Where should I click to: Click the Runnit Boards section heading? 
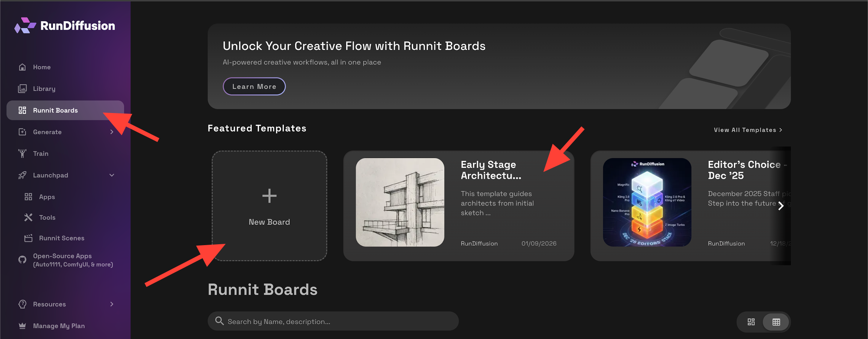click(263, 289)
